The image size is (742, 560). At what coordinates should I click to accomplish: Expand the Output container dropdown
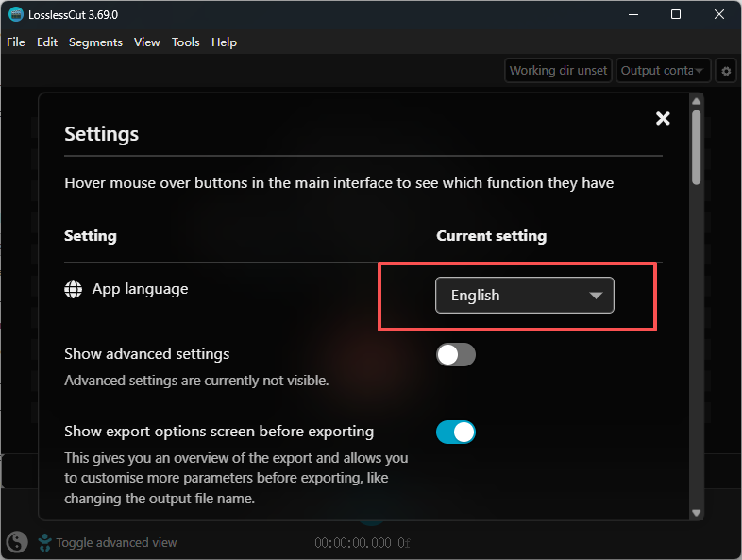pos(663,71)
